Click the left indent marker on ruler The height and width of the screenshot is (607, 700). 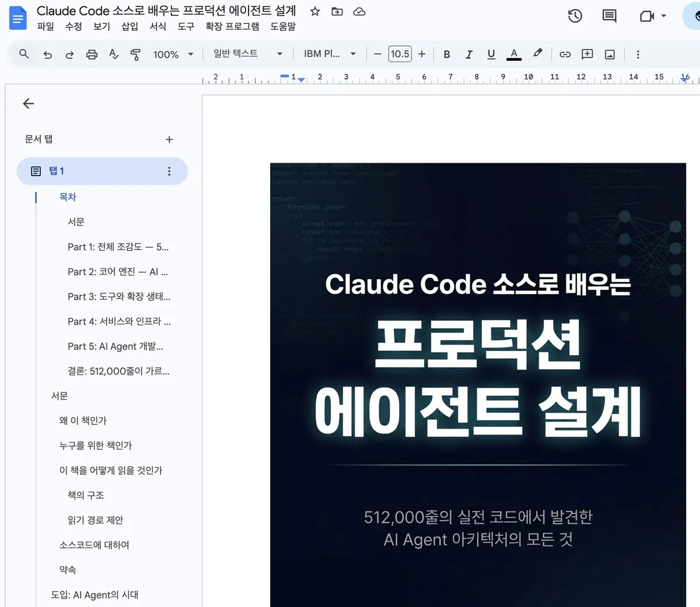302,80
